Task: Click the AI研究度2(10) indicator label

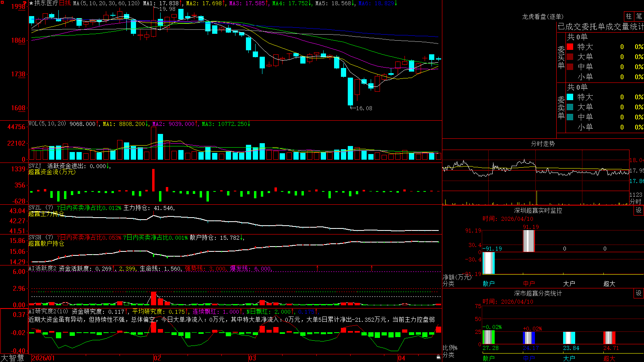Action: [x=48, y=311]
